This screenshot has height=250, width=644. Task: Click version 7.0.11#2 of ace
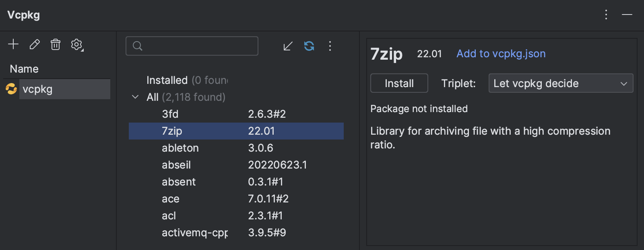[268, 199]
